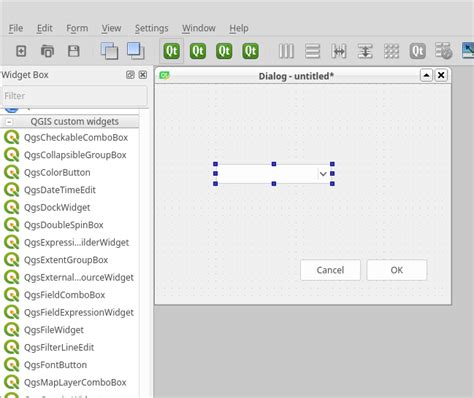The height and width of the screenshot is (398, 474).
Task: Select QgsFileWidget in the list
Action: point(69,330)
